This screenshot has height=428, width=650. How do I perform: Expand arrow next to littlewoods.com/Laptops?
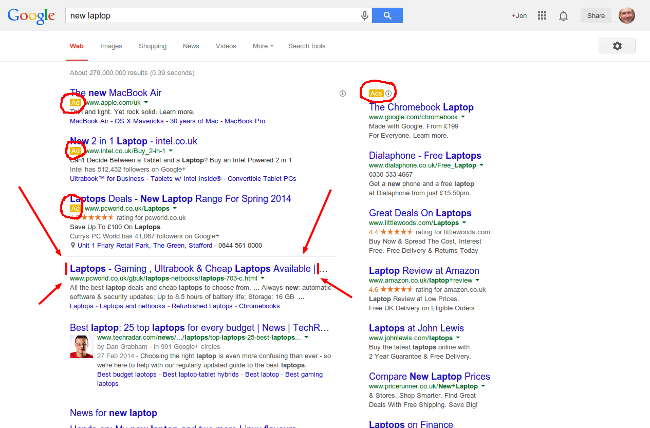[x=464, y=223]
